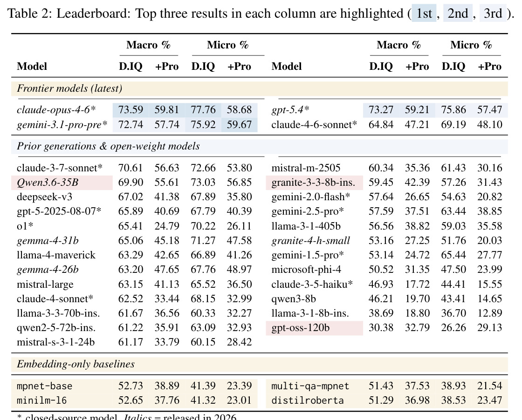This screenshot has height=420, width=522.
Task: Select the value 77.76
Action: click(x=203, y=110)
